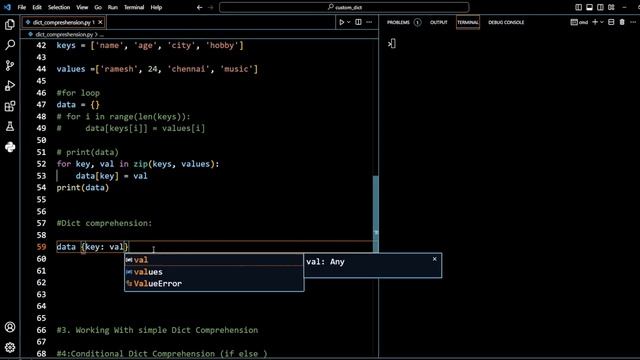Open the terminal panel more actions menu
Screen dimensions: 640x360
[x=633, y=22]
